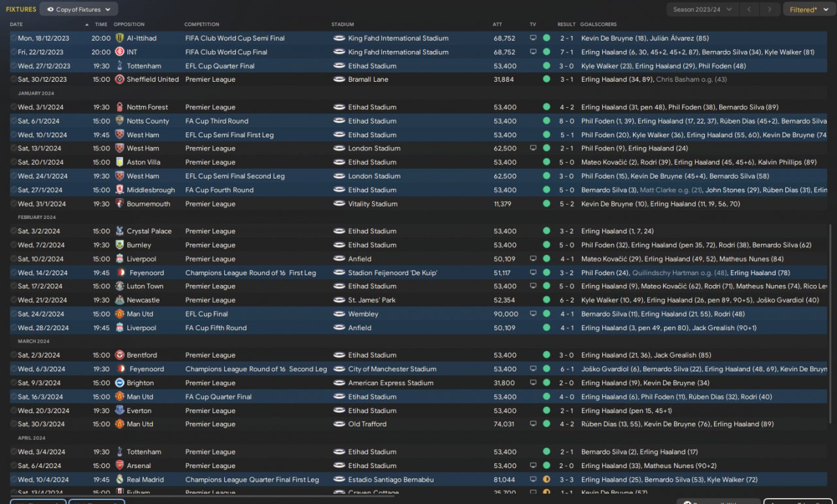Click the Sheffield United club badge

(120, 80)
